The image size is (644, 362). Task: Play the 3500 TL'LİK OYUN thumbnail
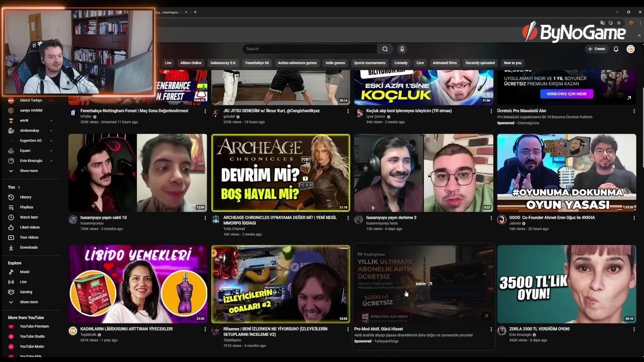click(567, 284)
